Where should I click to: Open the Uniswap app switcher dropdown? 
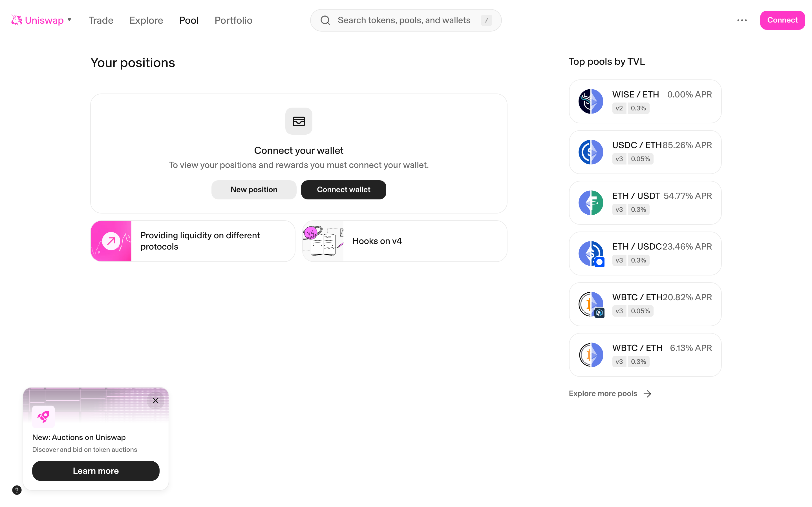[69, 20]
